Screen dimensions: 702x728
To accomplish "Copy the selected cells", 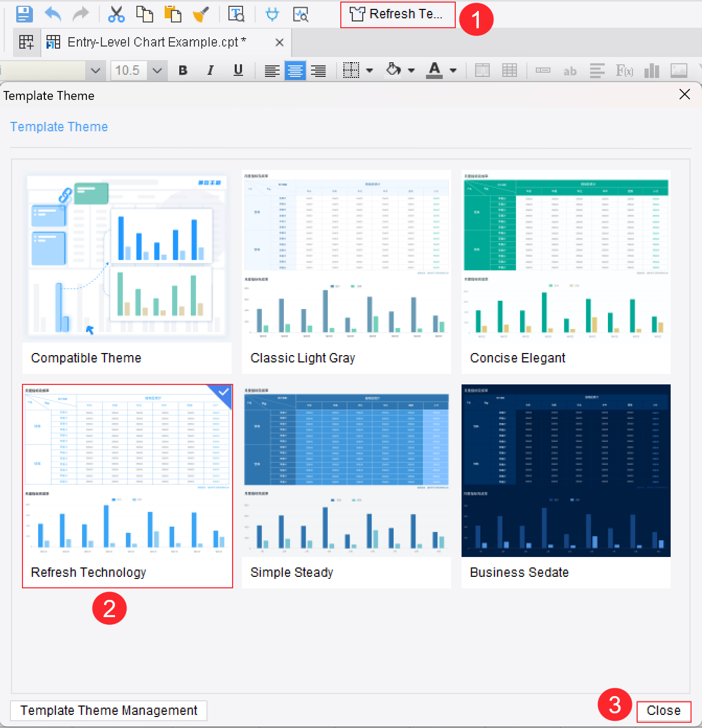I will pos(144,14).
